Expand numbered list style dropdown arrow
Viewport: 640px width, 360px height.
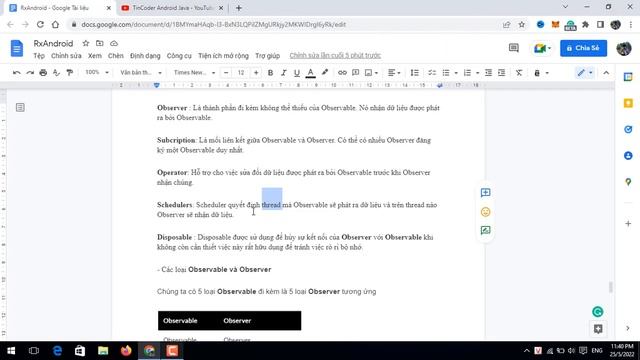tap(478, 73)
